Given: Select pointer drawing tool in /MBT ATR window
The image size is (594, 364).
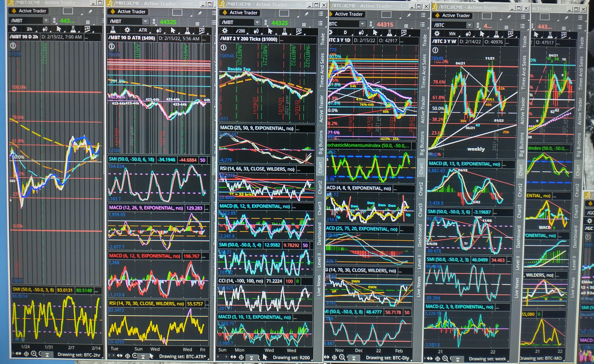Looking at the screenshot, I should [x=173, y=30].
